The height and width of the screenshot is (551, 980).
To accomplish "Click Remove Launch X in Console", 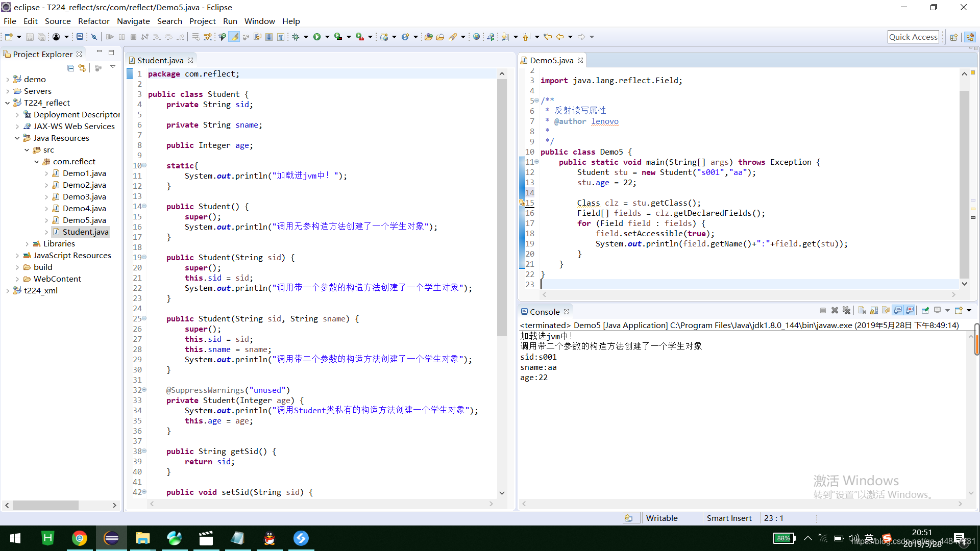I will point(835,310).
